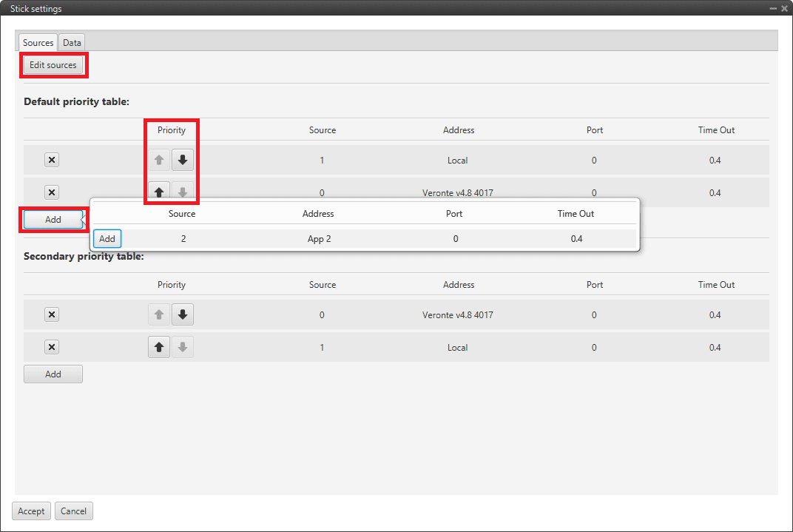Remove Veronte v4.8 4017 from Default table
Image resolution: width=793 pixels, height=532 pixels.
(52, 192)
